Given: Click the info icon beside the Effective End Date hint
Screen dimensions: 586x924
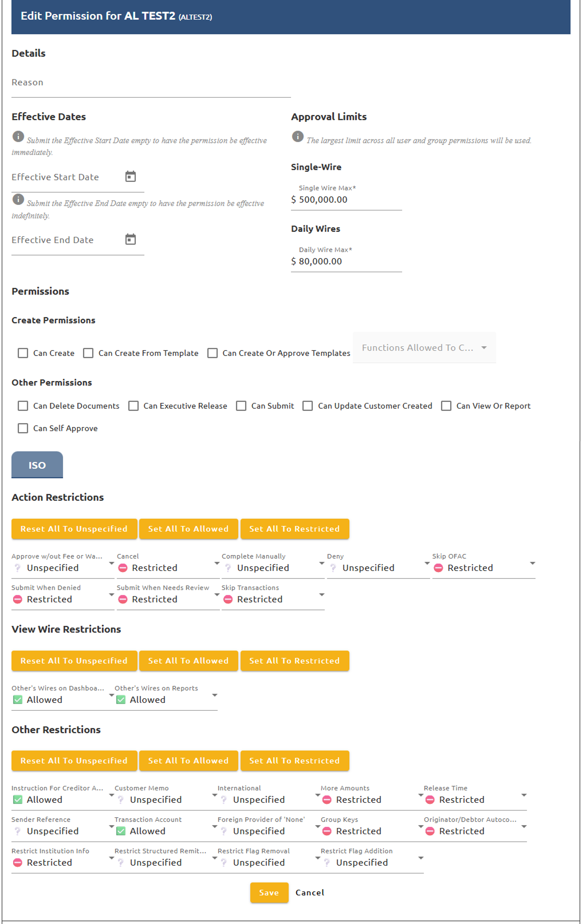Looking at the screenshot, I should (x=18, y=199).
